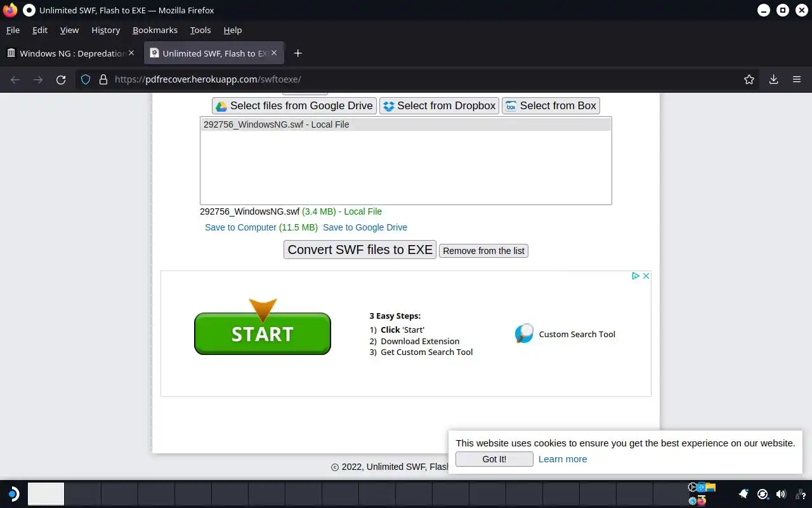
Task: Click the Custom Search Tool ad text
Action: [x=577, y=334]
